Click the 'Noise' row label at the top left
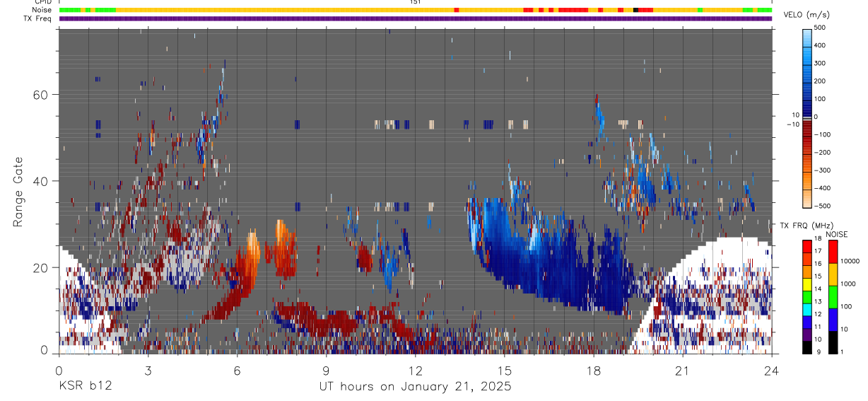This screenshot has height=401, width=868. click(42, 10)
